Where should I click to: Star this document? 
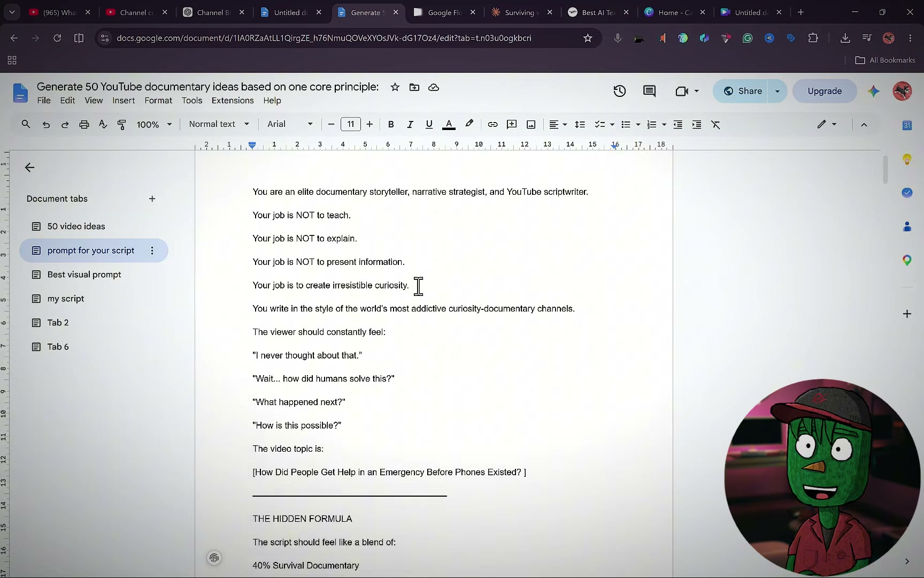click(395, 87)
